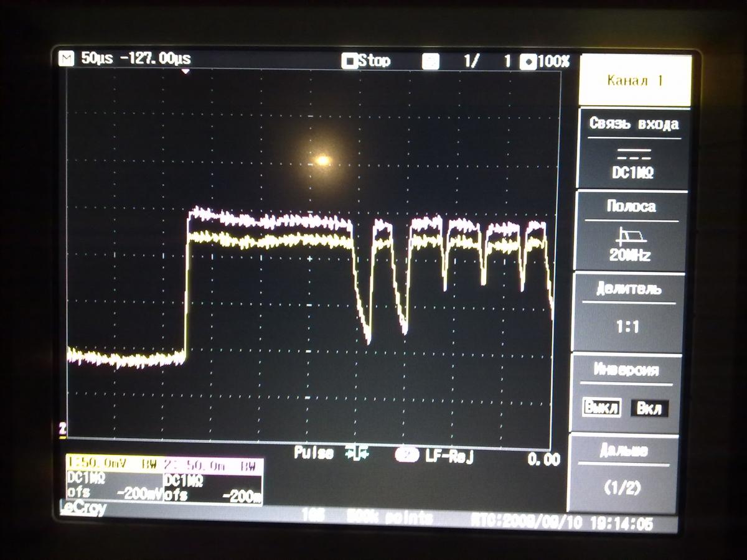Viewport: 747px width, 560px height.
Task: Click the M timebase icon at top left
Action: point(65,59)
